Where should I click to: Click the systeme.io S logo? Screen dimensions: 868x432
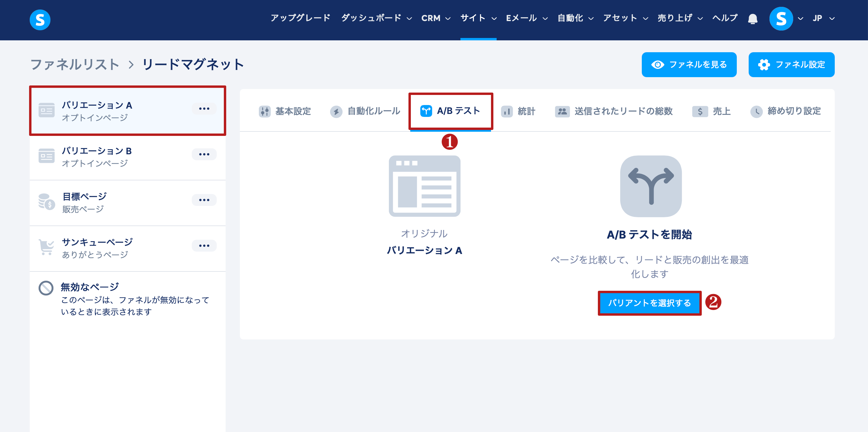(x=40, y=20)
